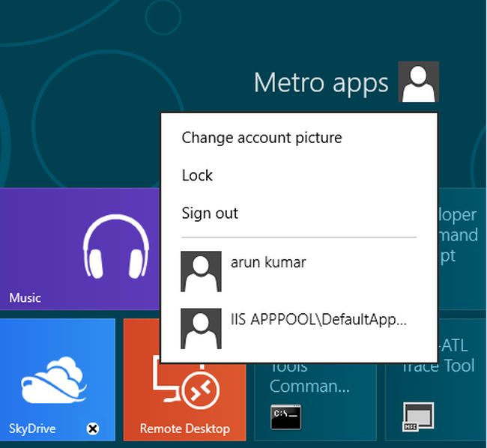Viewport: 487px width, 448px height.
Task: Click the Metro apps user name
Action: tap(321, 82)
